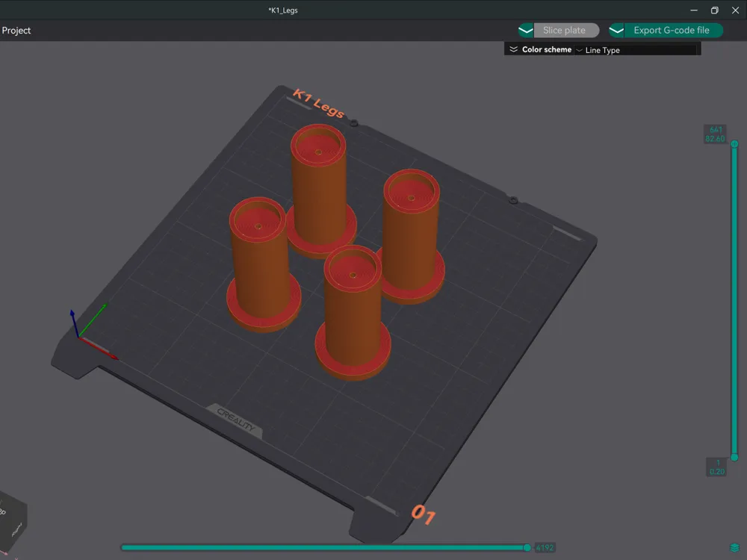Click the 641 layer value label
This screenshot has width=747, height=560.
(x=716, y=129)
